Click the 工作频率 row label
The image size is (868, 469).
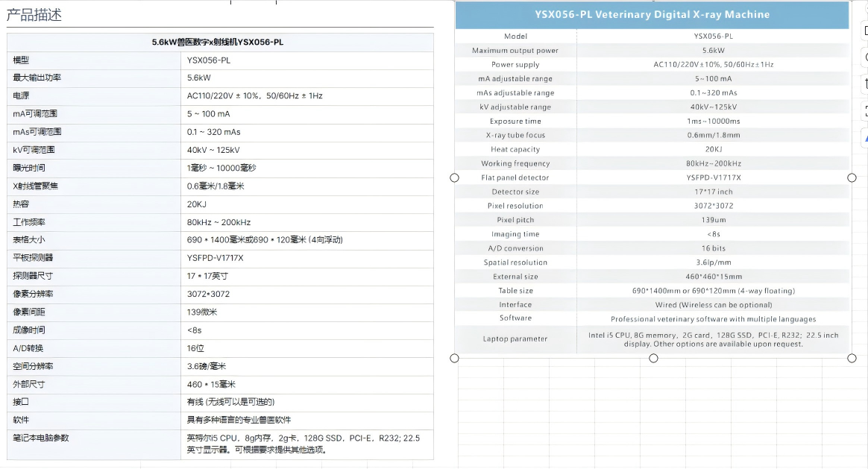(x=29, y=222)
